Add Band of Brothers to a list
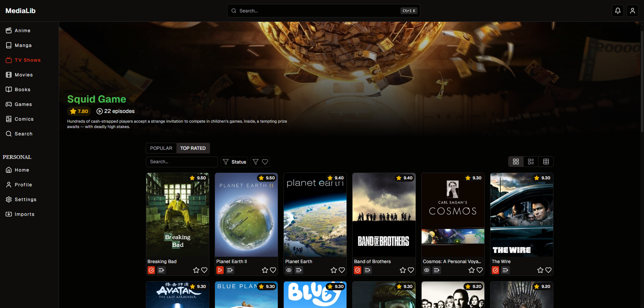 tap(368, 270)
